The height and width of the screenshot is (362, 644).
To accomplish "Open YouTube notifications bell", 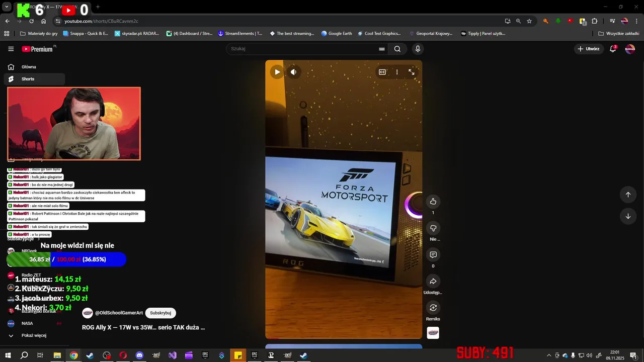I will click(x=613, y=49).
